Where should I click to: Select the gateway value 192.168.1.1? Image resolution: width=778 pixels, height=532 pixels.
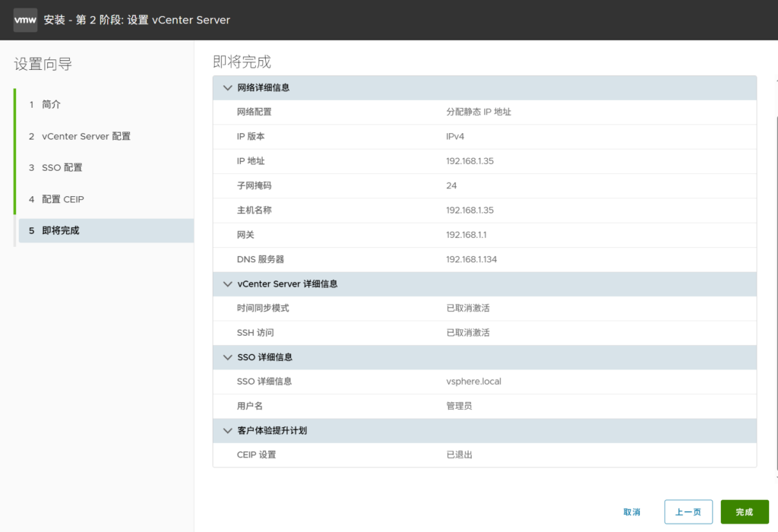pos(466,235)
